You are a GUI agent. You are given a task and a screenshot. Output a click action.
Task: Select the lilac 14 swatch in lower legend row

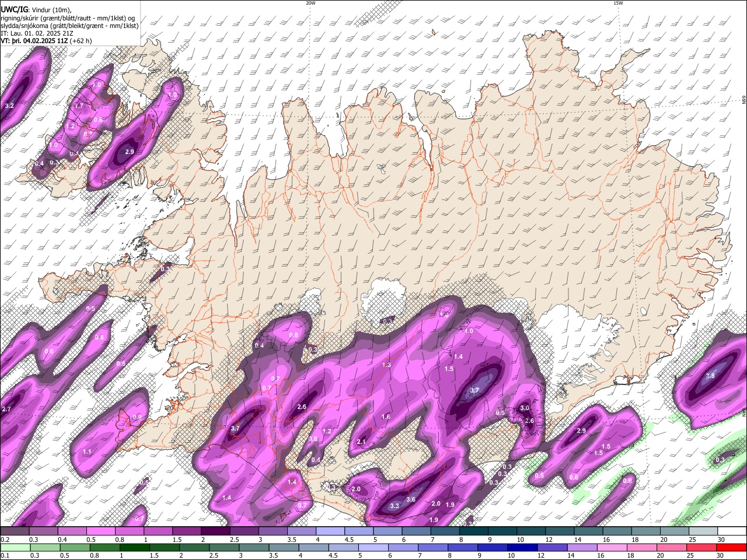click(582, 547)
